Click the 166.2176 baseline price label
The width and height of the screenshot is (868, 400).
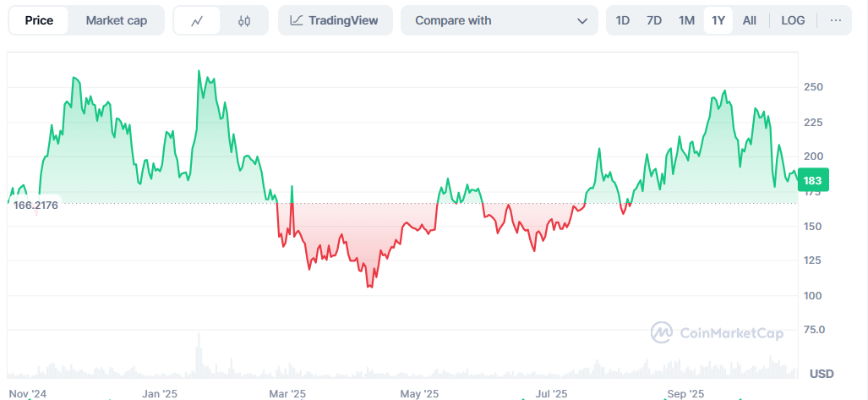35,205
